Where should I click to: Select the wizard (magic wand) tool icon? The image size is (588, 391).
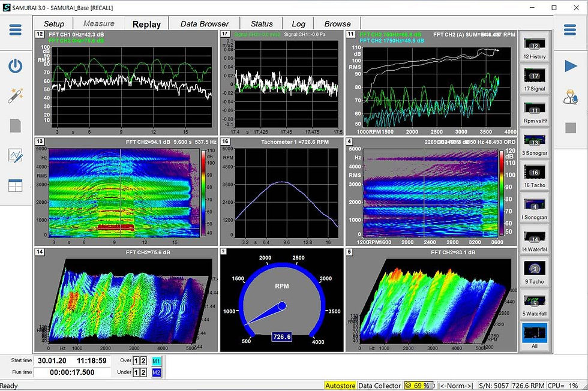point(16,95)
